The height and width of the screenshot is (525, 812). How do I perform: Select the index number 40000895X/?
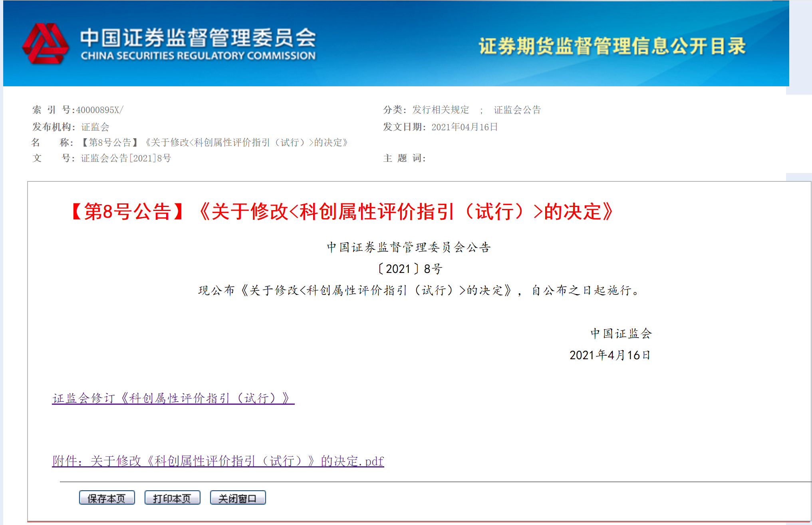(x=100, y=110)
